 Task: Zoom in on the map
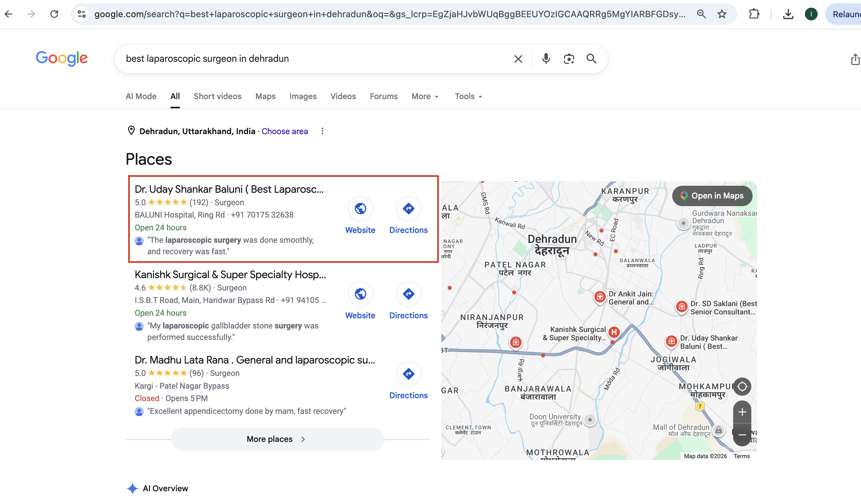point(742,412)
